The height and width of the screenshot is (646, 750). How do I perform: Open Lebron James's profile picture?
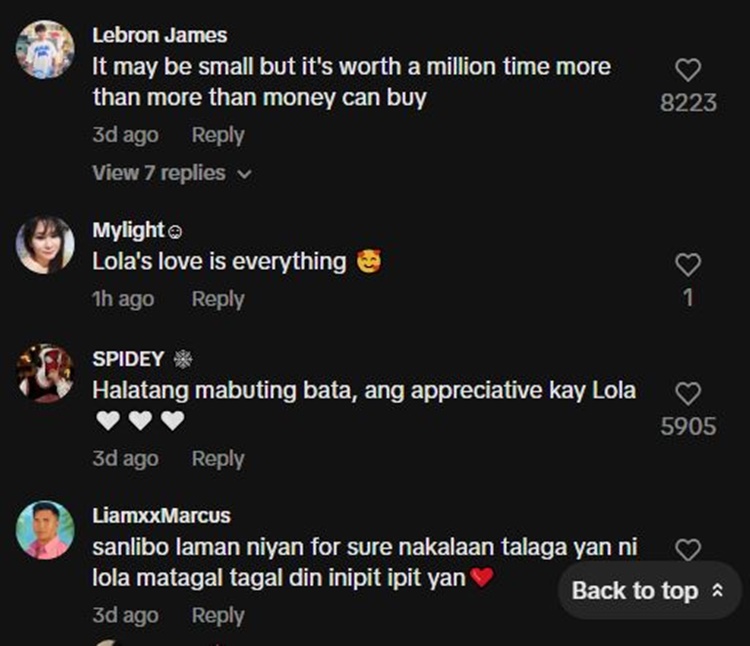point(45,49)
